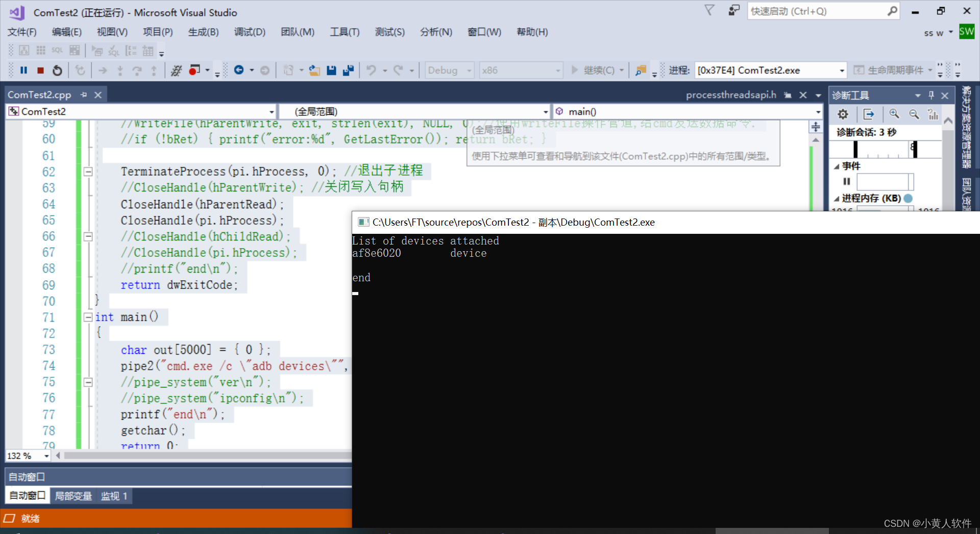Click the split editor handle above scrollbar
Screen dimensions: 980x534
click(816, 127)
